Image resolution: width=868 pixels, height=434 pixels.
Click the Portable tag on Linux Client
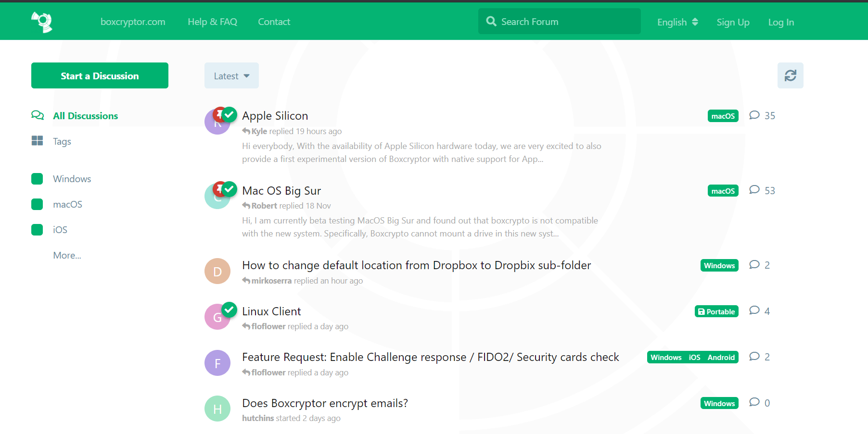tap(716, 311)
